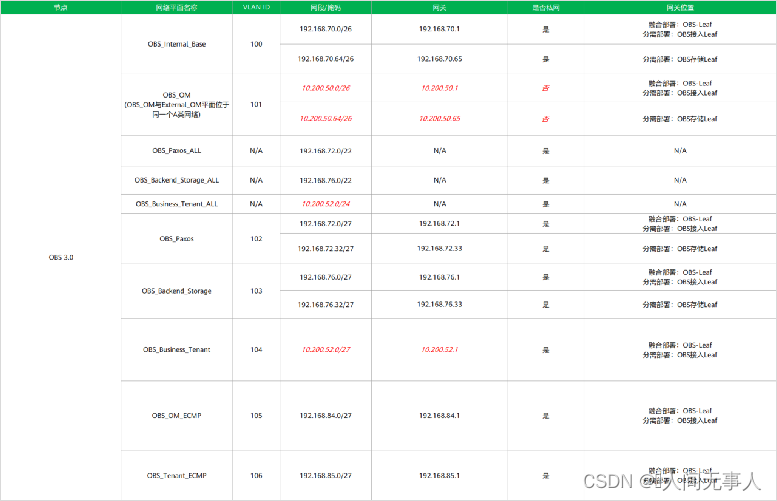
Task: Select the subnet 192.168.72.0/22 cell
Action: tap(326, 151)
